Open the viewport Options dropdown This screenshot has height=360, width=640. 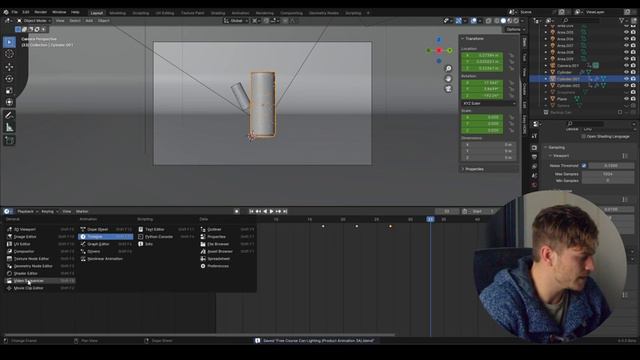[515, 29]
